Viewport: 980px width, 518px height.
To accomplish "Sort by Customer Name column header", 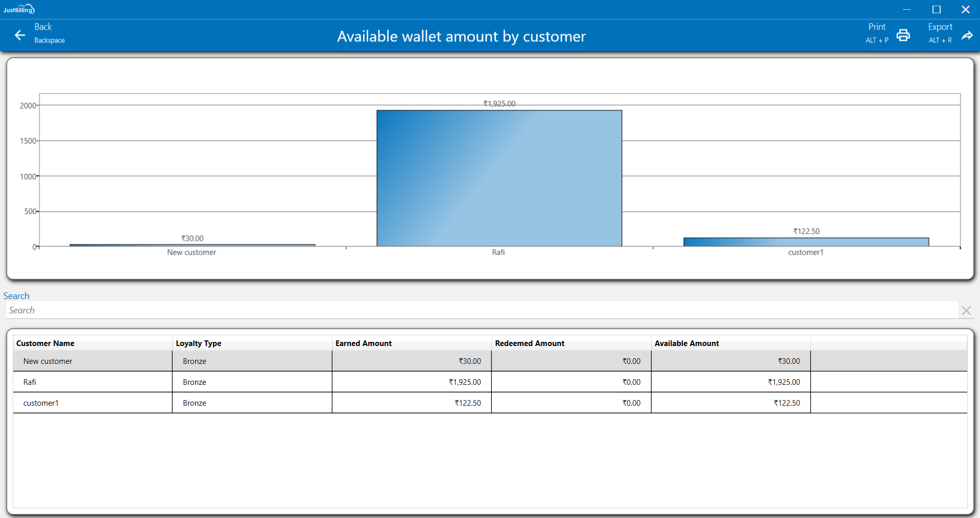I will (45, 343).
